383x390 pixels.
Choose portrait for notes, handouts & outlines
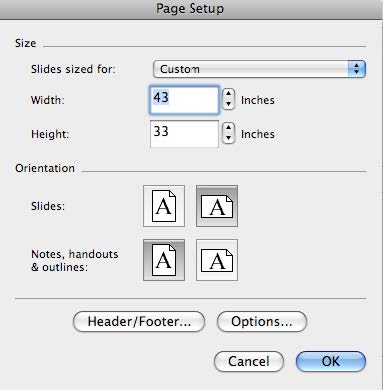[164, 260]
